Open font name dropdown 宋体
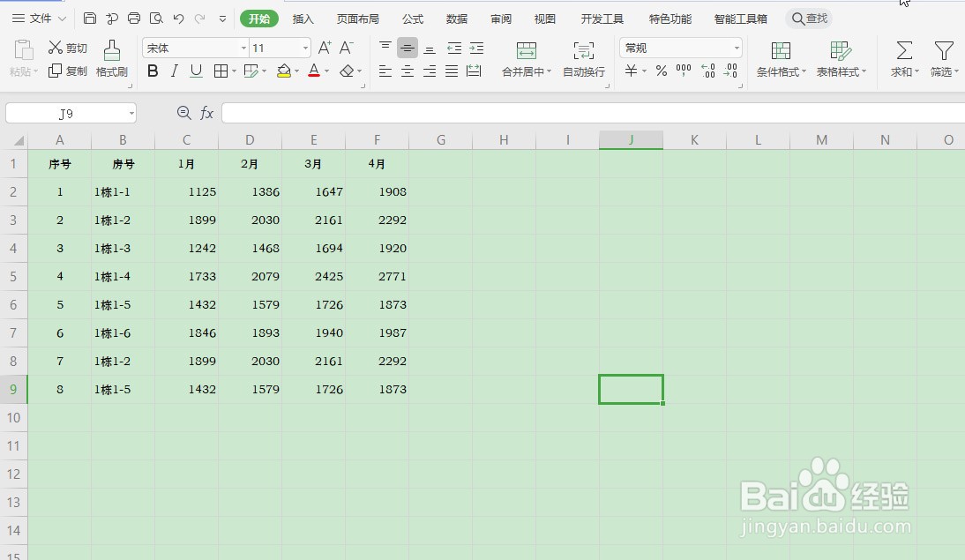 (x=243, y=48)
